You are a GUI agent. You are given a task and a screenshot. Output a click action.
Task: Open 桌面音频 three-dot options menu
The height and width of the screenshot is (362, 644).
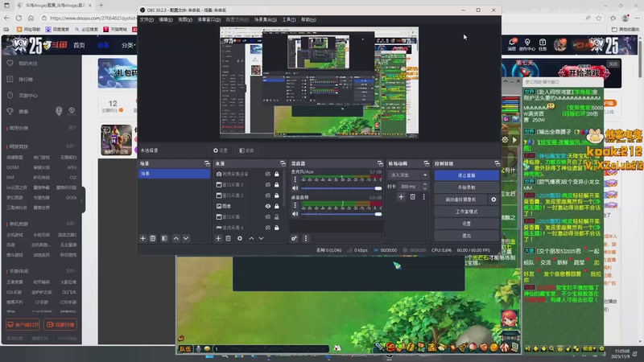pyautogui.click(x=295, y=205)
